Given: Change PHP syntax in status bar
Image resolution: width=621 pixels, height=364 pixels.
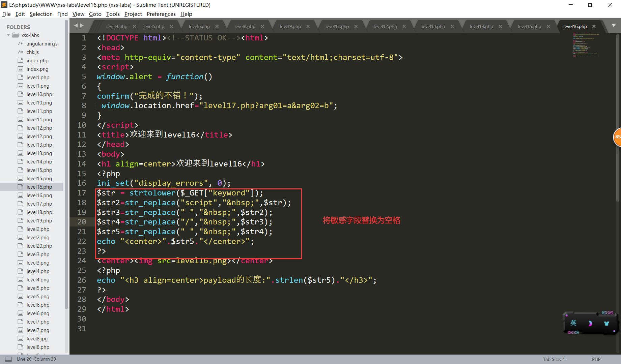Looking at the screenshot, I should (596, 359).
